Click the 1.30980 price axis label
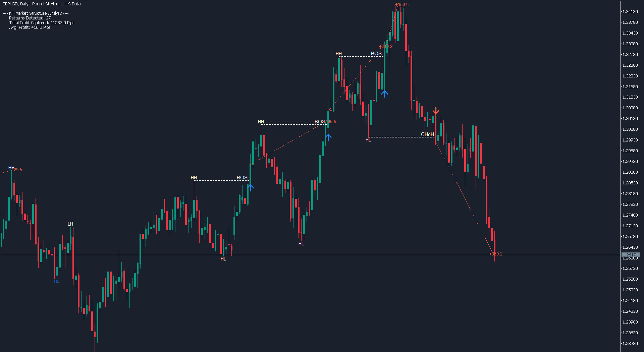644x352 pixels. tap(630, 108)
